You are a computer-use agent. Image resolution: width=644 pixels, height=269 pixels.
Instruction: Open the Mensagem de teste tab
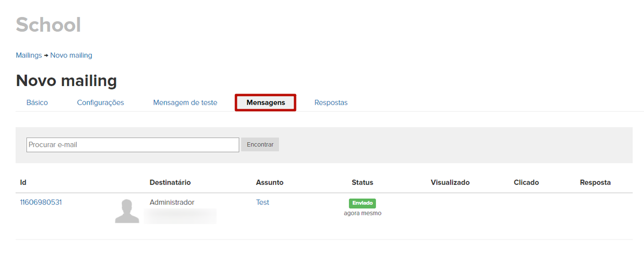(x=185, y=103)
